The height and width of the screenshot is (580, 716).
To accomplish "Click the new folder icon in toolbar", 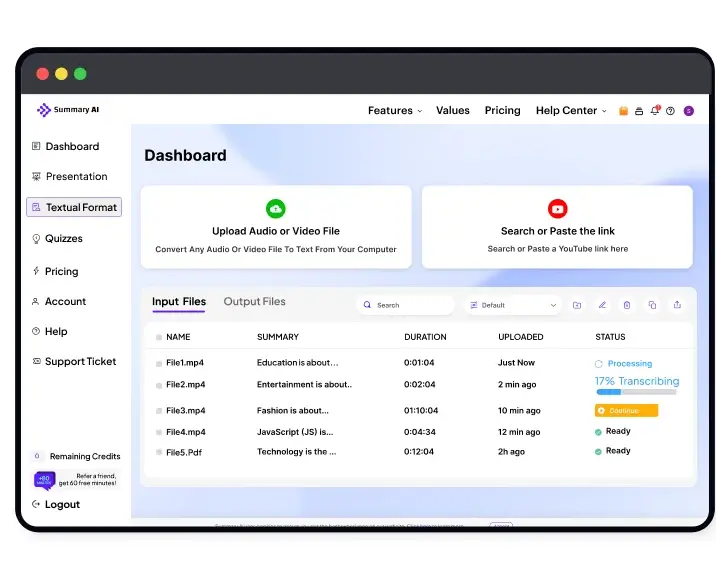I will point(577,305).
